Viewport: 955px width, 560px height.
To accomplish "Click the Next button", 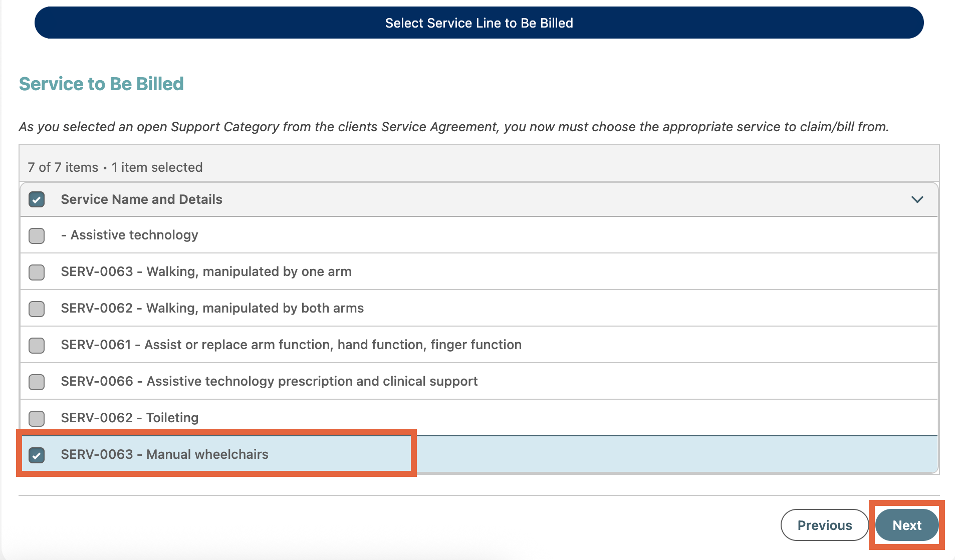I will (x=906, y=525).
